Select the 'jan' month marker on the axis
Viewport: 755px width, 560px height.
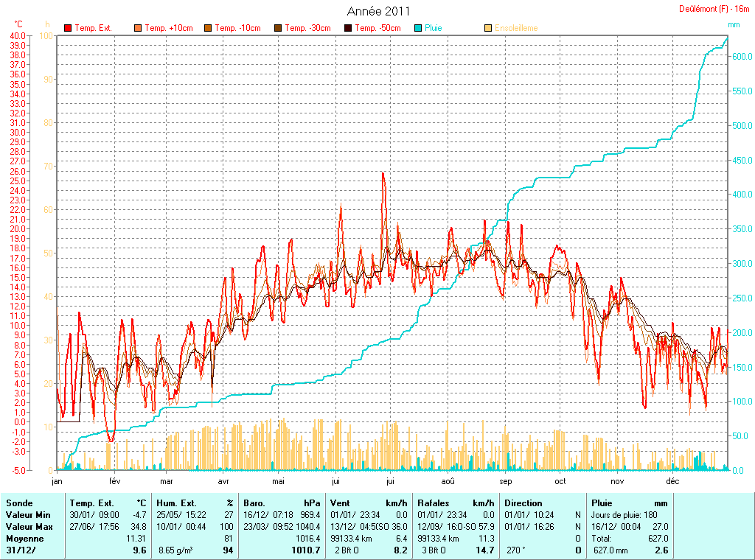point(57,481)
